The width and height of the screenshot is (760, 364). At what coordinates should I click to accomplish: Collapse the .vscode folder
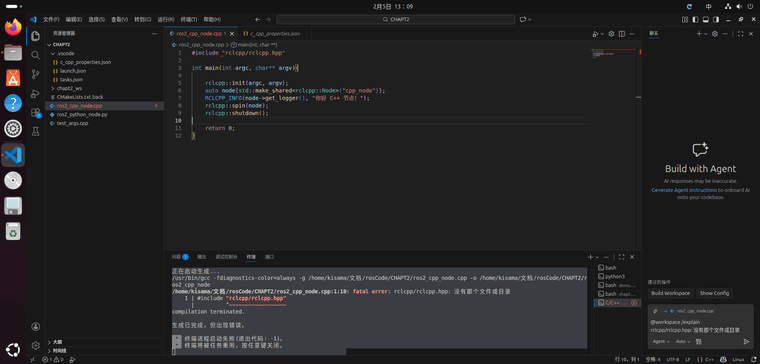pos(65,53)
